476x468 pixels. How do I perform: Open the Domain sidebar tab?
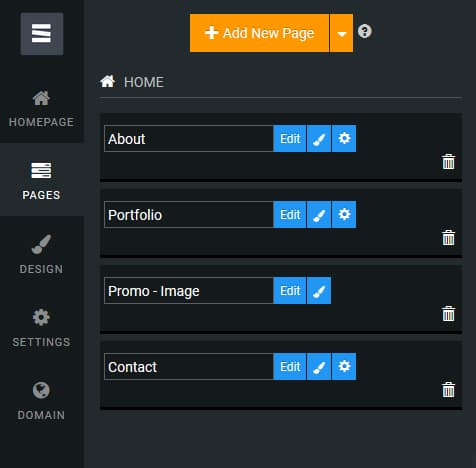coord(41,401)
